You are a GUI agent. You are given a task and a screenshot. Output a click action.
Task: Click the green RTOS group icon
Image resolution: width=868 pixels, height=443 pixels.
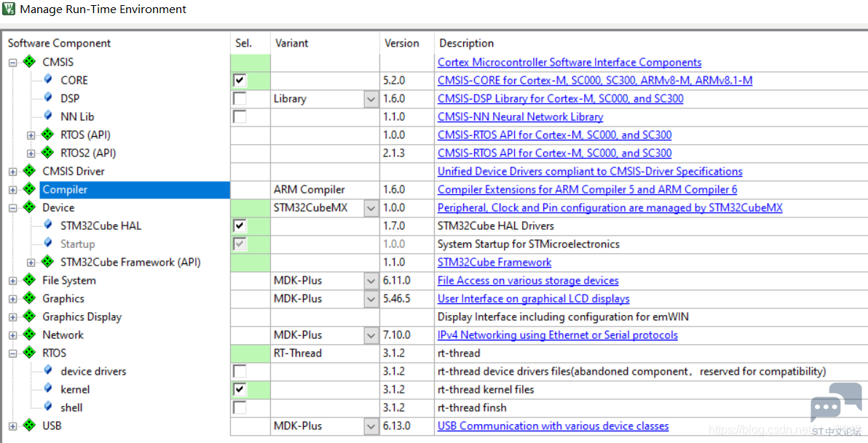point(30,353)
